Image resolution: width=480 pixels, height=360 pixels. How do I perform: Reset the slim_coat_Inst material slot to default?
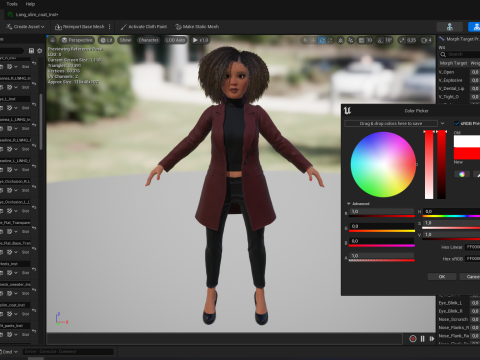pyautogui.click(x=34, y=310)
